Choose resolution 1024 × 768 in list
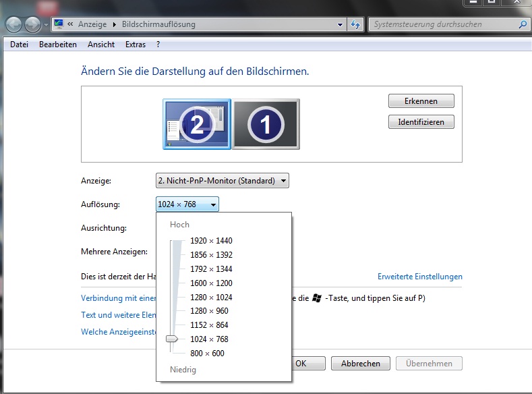 [209, 339]
